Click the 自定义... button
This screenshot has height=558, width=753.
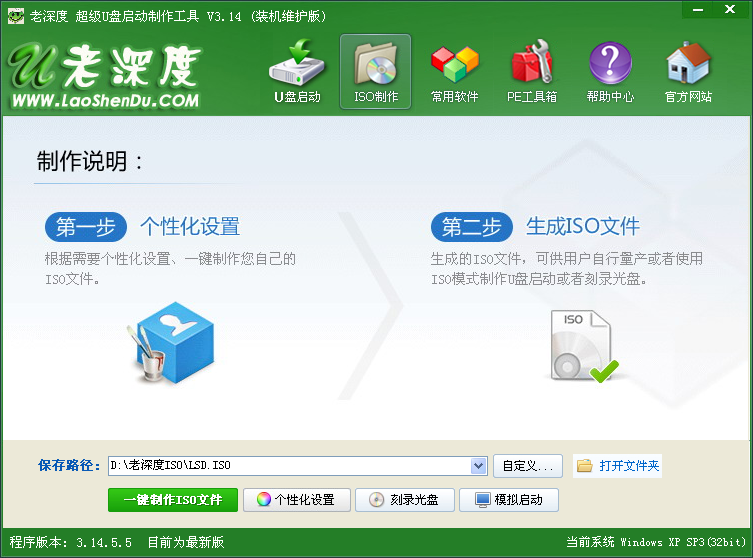(528, 466)
